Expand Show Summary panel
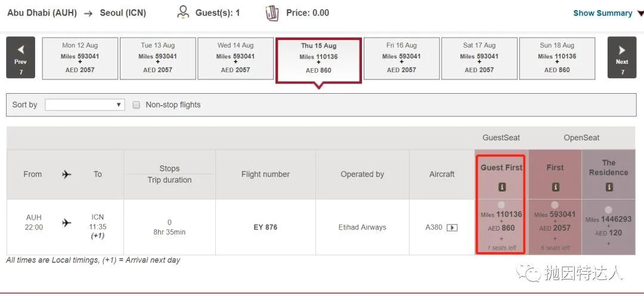The image size is (644, 301). [602, 13]
